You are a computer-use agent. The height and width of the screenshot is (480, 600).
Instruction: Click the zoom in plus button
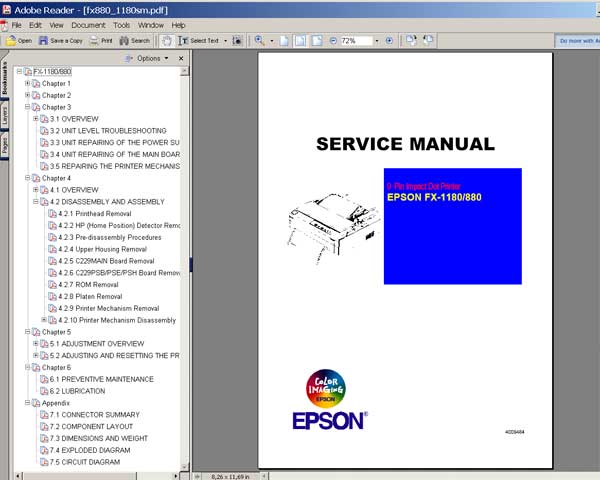(389, 41)
